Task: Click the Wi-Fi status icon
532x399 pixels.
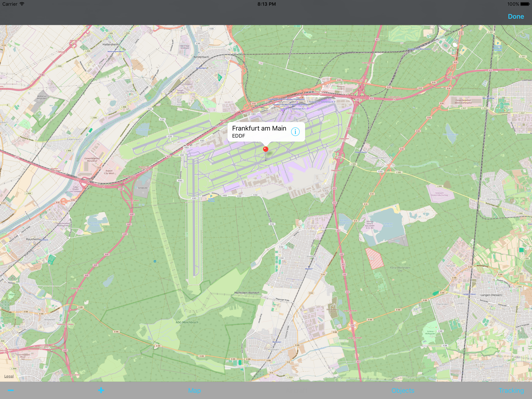Action: pyautogui.click(x=22, y=4)
